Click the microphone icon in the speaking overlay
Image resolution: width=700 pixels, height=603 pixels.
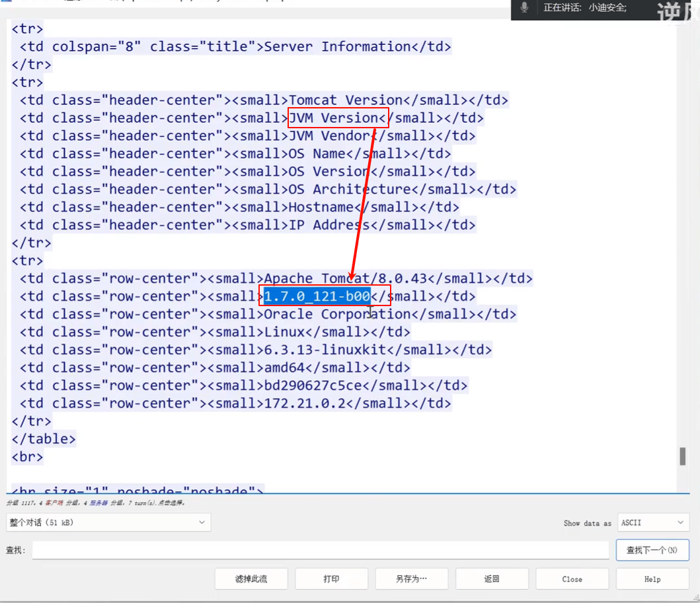tap(525, 7)
